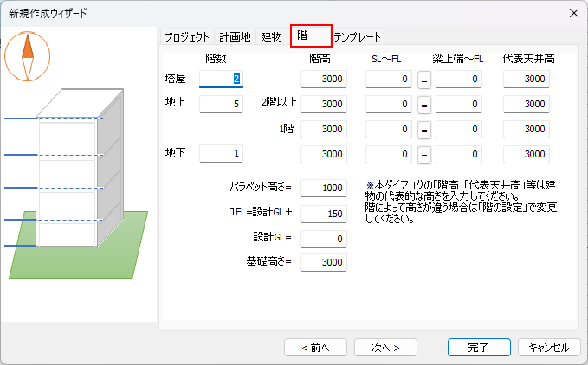The width and height of the screenshot is (588, 365).
Task: Click the パラペット高さ input field
Action: click(x=324, y=188)
